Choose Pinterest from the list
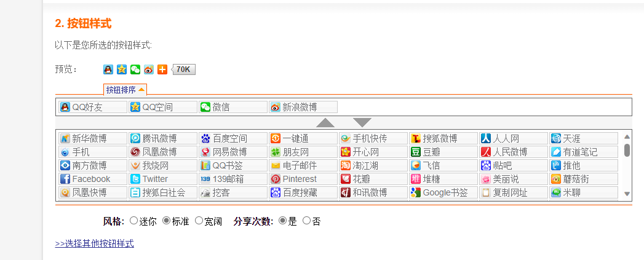Image resolution: width=644 pixels, height=260 pixels. point(303,179)
